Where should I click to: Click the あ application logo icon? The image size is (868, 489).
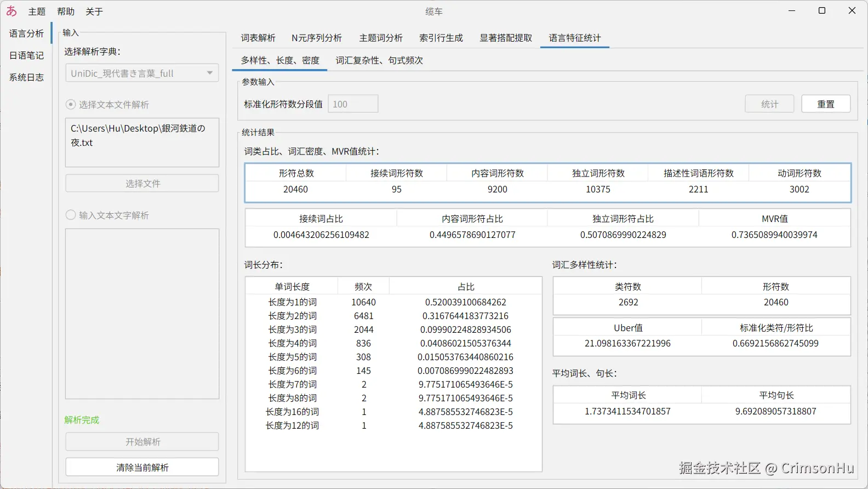[x=12, y=11]
